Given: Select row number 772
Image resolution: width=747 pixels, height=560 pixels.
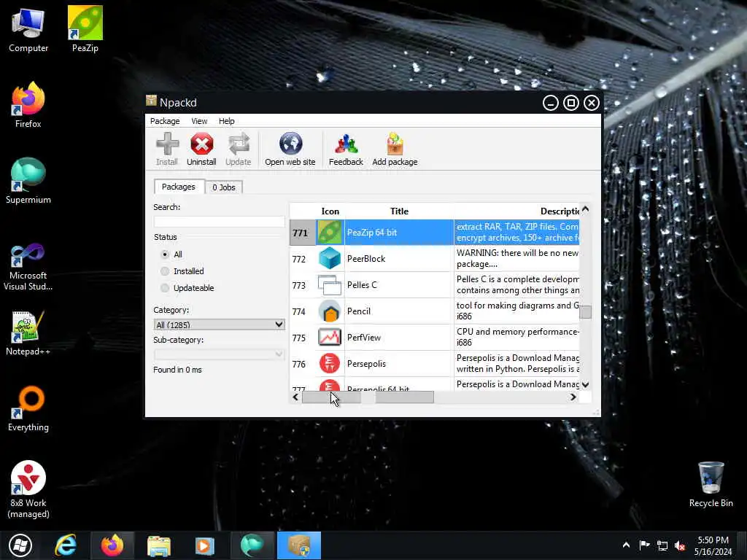Looking at the screenshot, I should coord(302,259).
